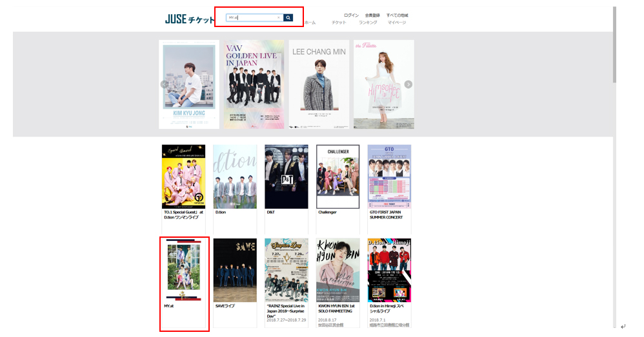Open the TO.1 Special Guest event thumbnail

click(x=184, y=177)
